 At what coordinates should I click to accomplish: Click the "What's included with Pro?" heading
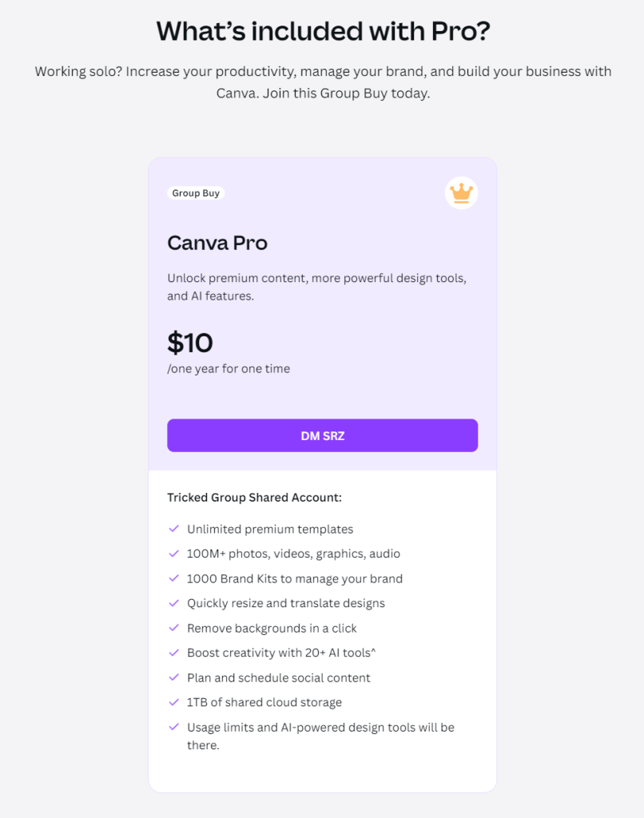tap(322, 31)
